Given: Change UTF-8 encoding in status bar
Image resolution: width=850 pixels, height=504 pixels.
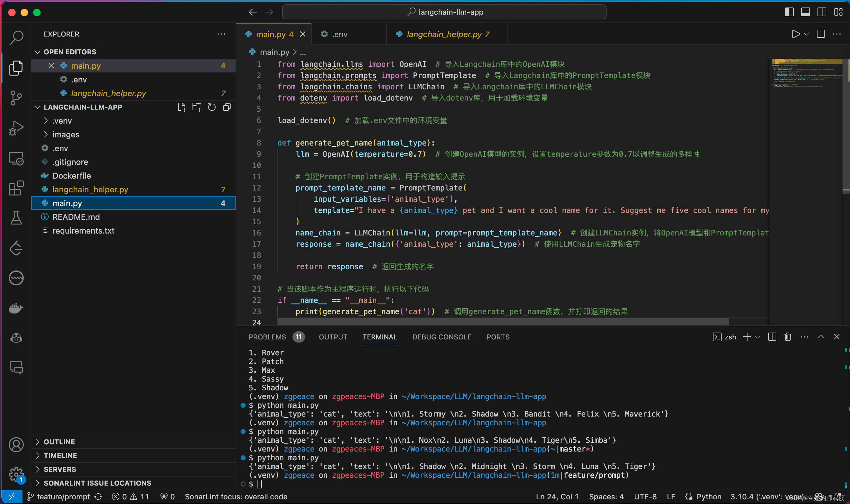Looking at the screenshot, I should pos(645,497).
